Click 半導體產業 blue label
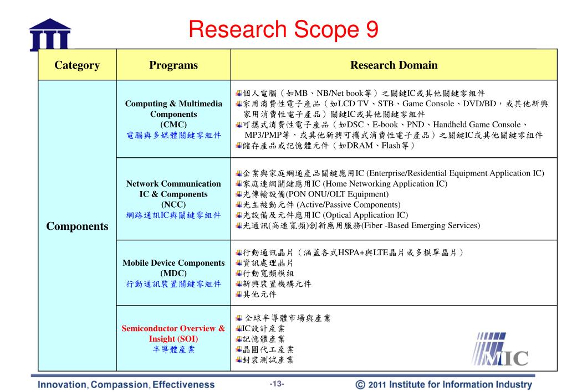Viewport: 567px width, 392px height. tap(173, 349)
